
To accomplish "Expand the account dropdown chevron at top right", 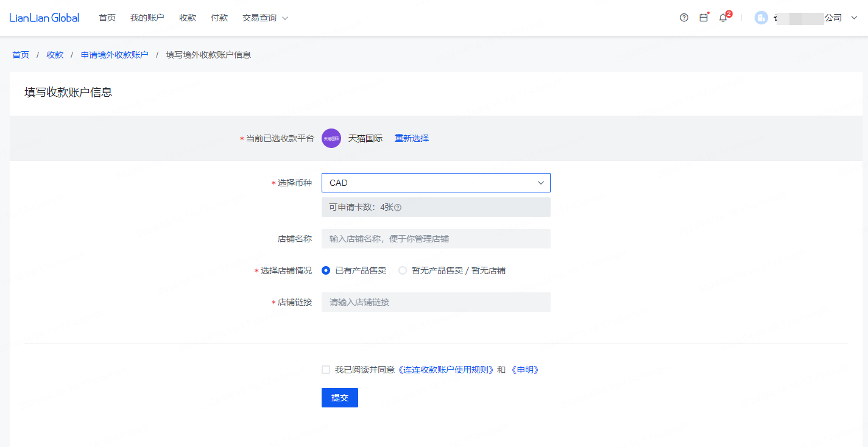I will 854,18.
